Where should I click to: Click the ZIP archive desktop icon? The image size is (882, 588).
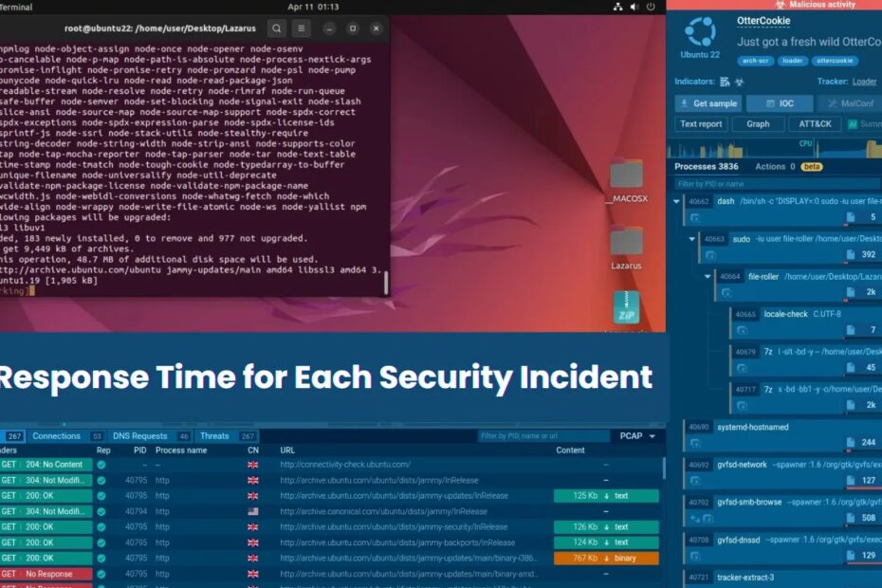pyautogui.click(x=626, y=308)
